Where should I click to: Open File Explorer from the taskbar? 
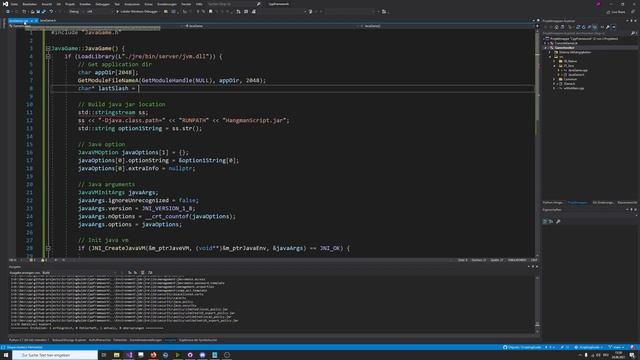pyautogui.click(x=116, y=355)
